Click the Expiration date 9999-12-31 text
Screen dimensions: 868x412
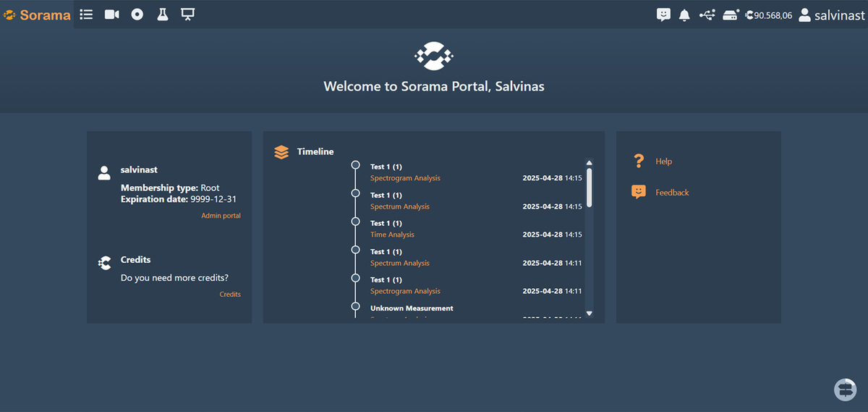179,199
